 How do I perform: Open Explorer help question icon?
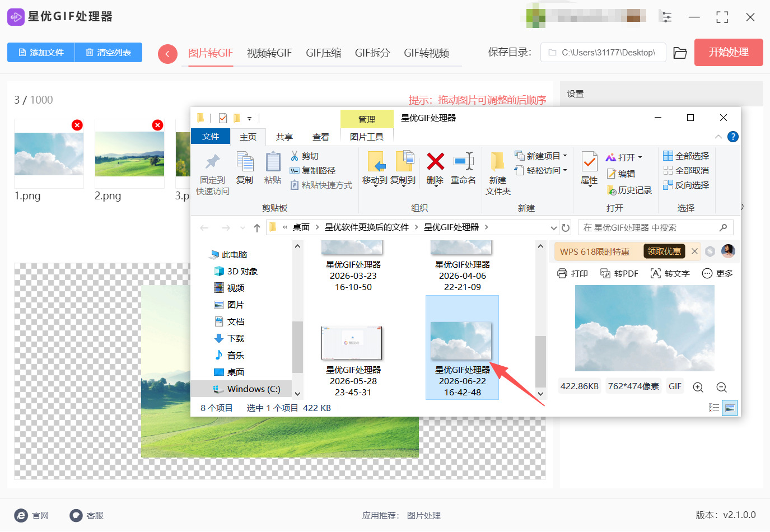tap(732, 137)
